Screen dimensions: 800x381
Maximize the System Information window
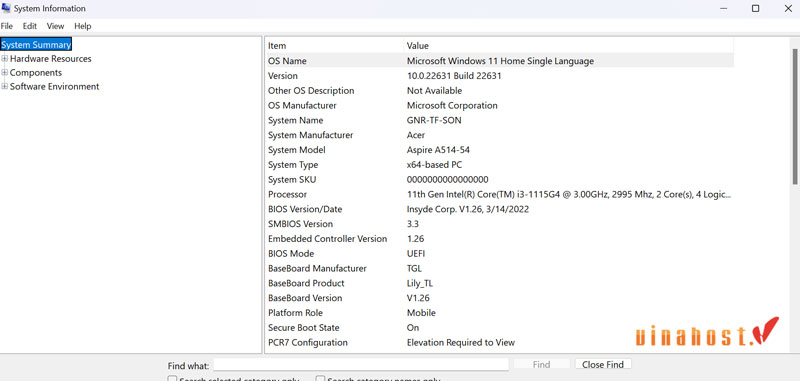coord(756,8)
